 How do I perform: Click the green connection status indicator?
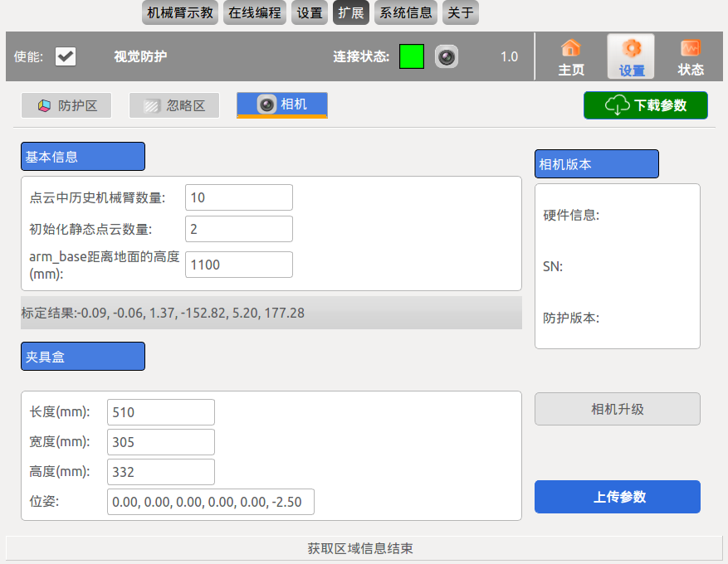[412, 56]
